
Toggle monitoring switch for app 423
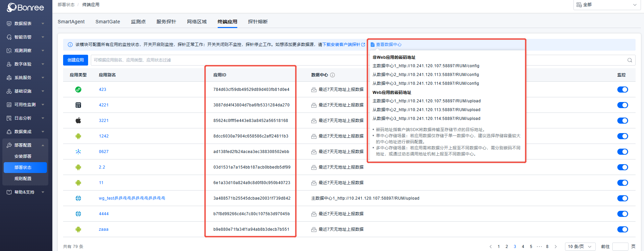pyautogui.click(x=622, y=90)
